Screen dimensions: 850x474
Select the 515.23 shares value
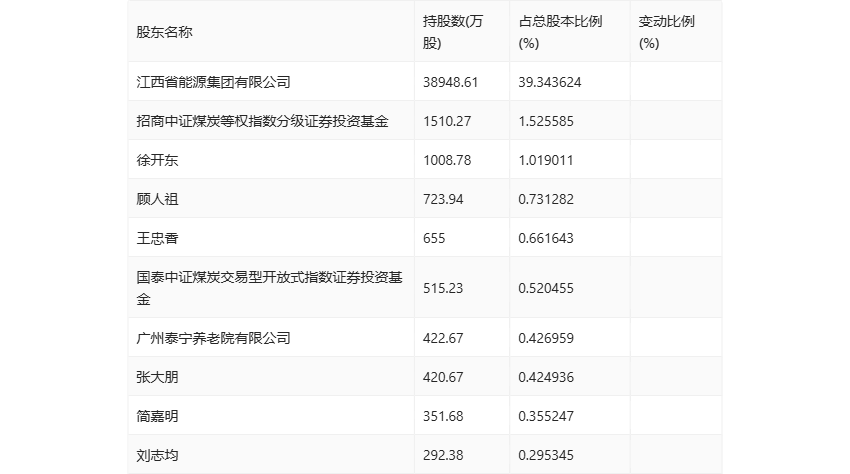point(443,288)
